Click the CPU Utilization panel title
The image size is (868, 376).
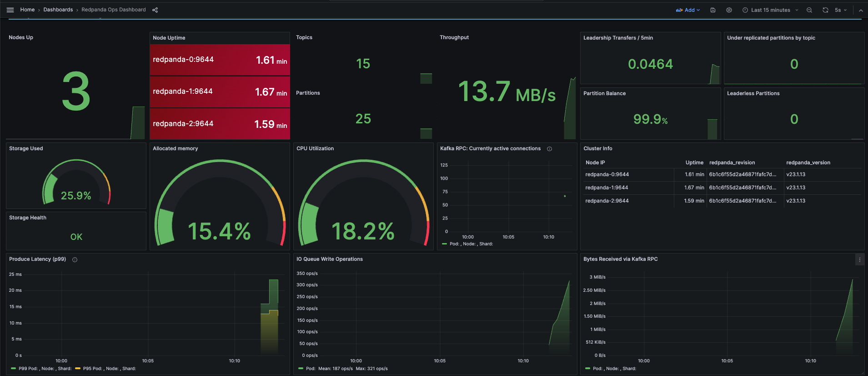(x=315, y=148)
